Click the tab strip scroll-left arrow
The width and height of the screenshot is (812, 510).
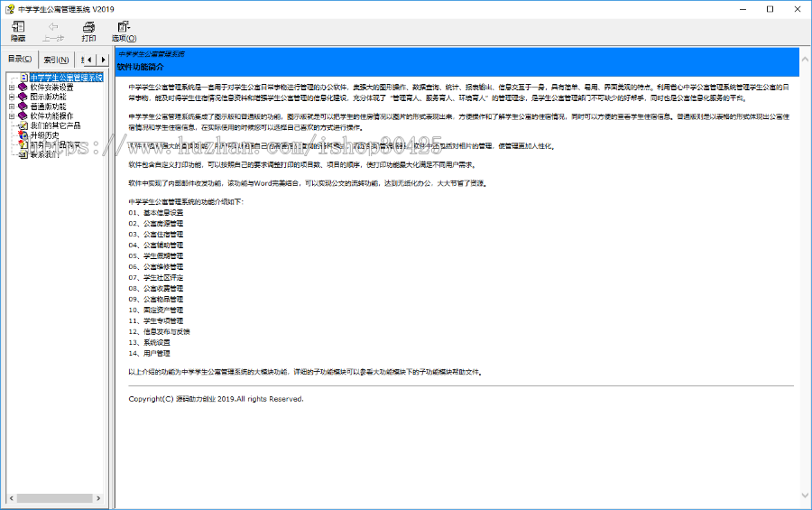(x=89, y=60)
